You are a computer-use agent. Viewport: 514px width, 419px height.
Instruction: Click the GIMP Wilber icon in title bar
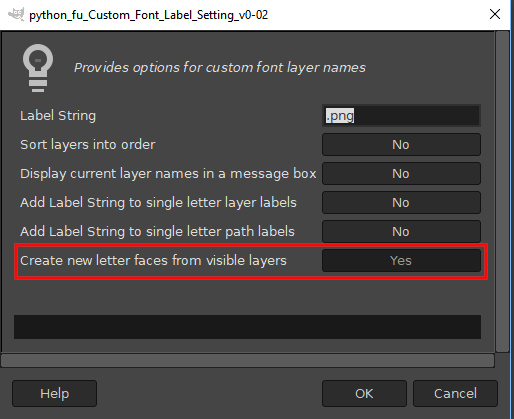(x=16, y=14)
